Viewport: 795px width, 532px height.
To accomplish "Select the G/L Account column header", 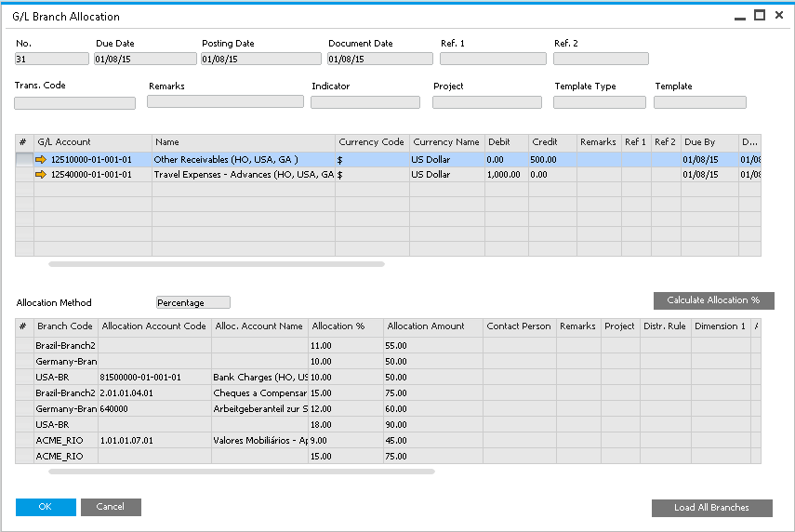I will (x=93, y=142).
